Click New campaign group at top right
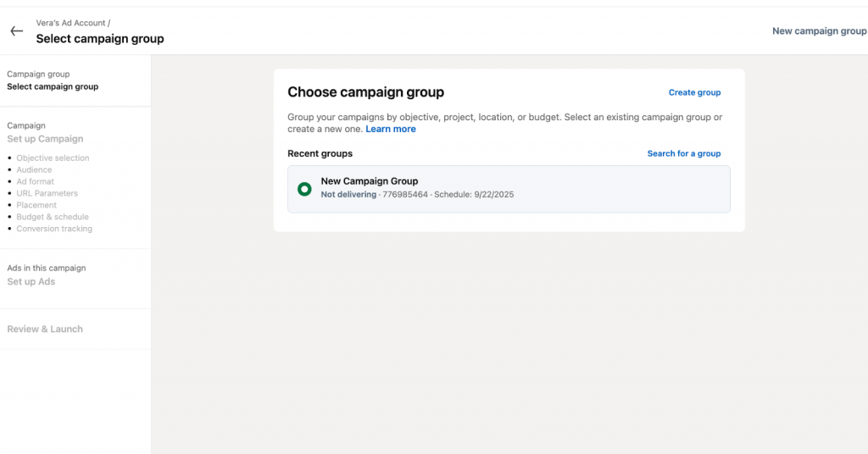Viewport: 868px width, 454px height. point(819,31)
